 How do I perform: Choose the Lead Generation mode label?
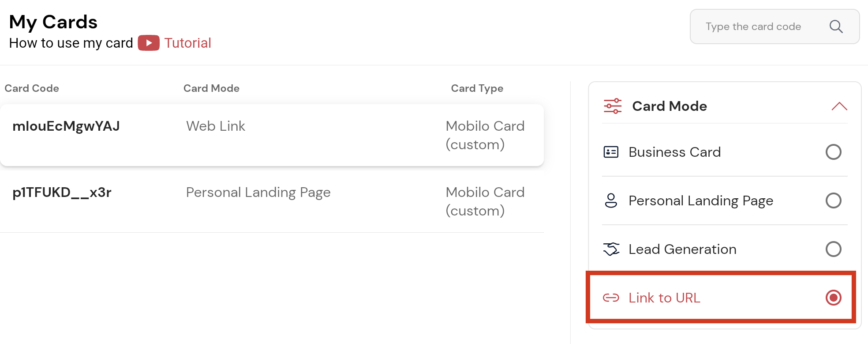pyautogui.click(x=682, y=249)
